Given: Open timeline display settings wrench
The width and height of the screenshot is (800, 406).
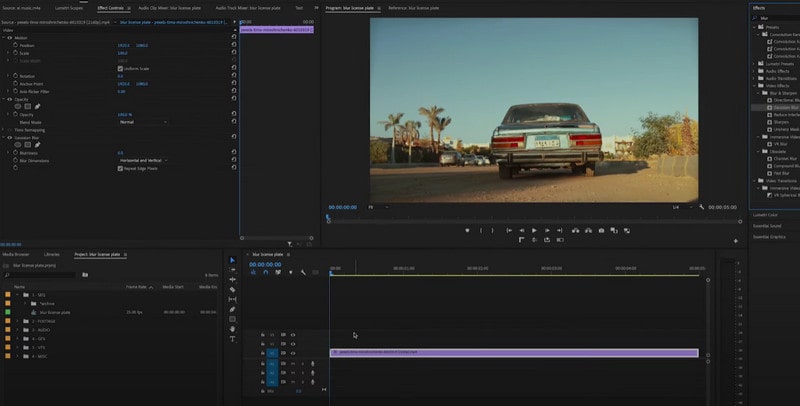Looking at the screenshot, I should click(x=303, y=272).
